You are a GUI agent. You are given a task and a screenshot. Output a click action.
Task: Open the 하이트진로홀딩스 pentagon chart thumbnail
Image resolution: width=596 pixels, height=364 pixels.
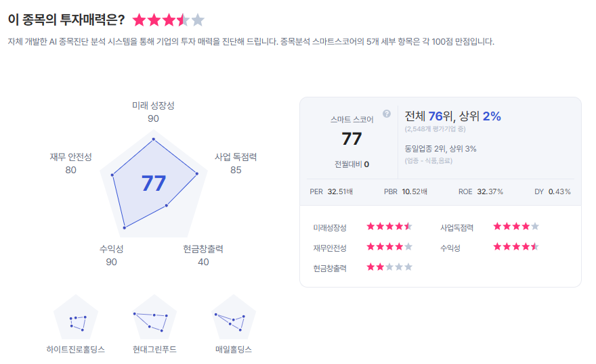point(76,318)
